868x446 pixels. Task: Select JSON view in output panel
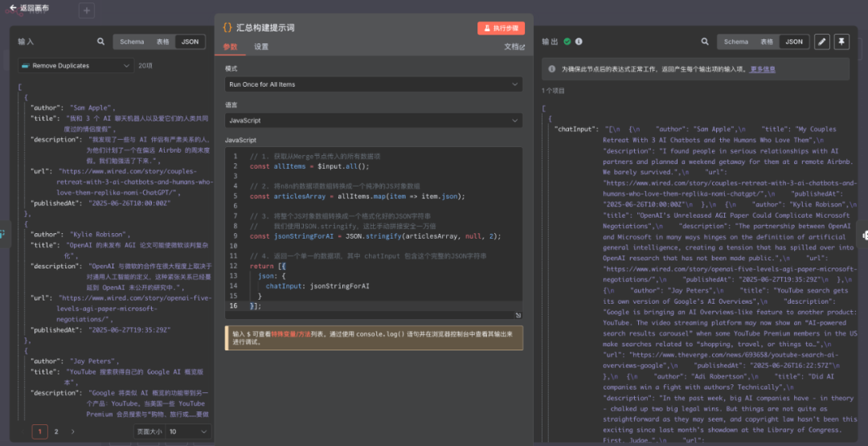tap(794, 42)
